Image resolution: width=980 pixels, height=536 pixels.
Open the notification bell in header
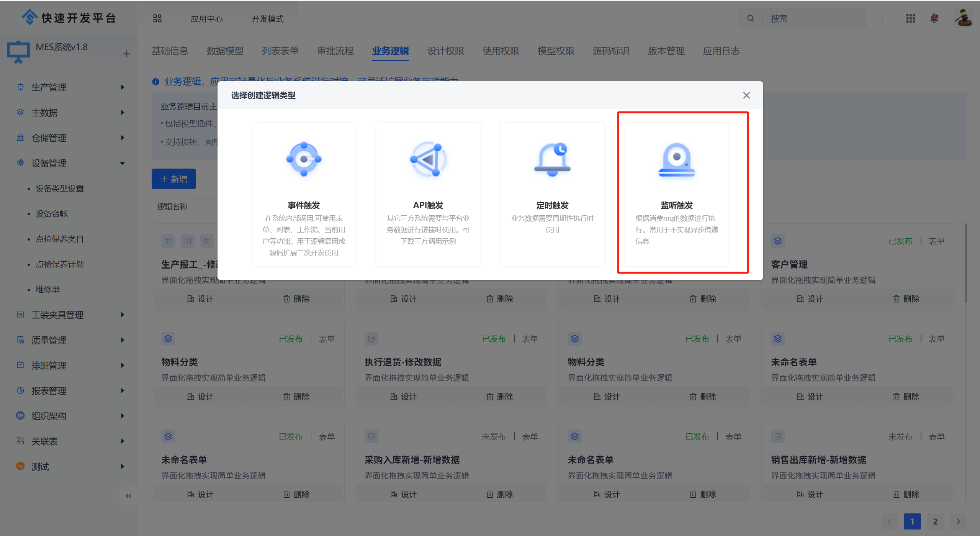coord(934,18)
